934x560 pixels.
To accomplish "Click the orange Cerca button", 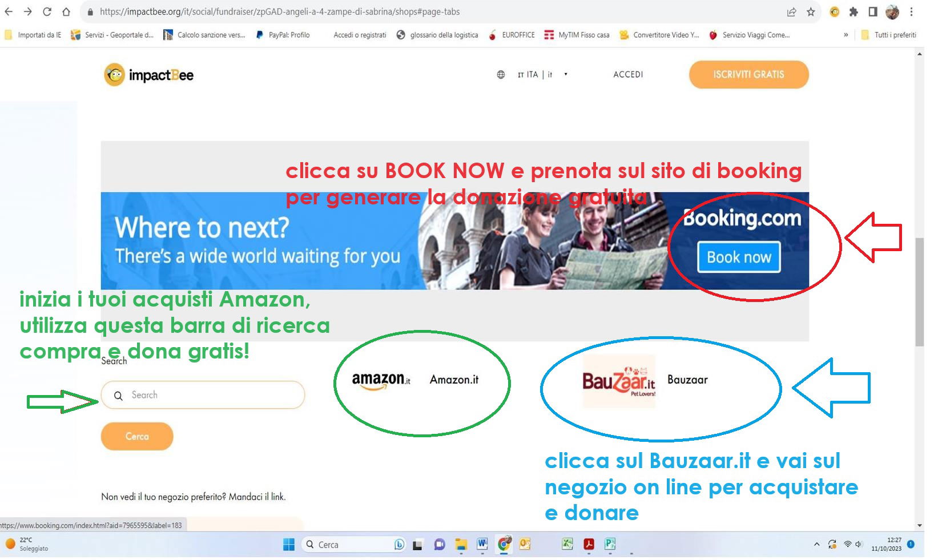I will pos(137,436).
